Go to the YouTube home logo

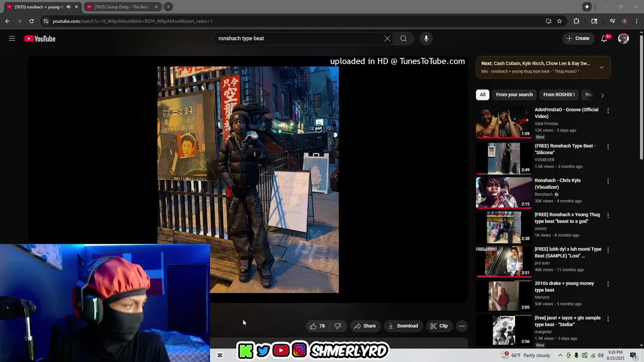click(x=40, y=39)
